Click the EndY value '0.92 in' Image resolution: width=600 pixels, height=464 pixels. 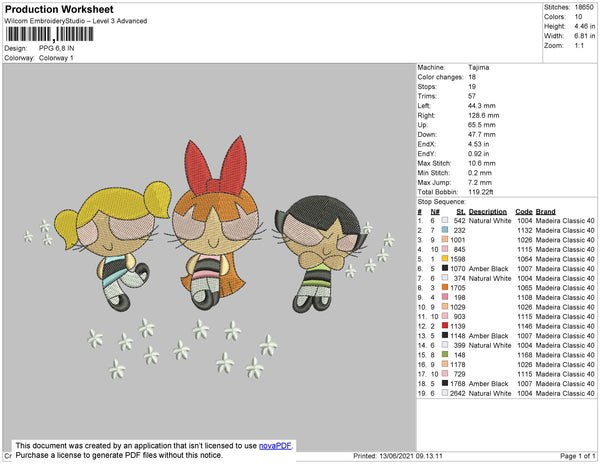tap(479, 154)
